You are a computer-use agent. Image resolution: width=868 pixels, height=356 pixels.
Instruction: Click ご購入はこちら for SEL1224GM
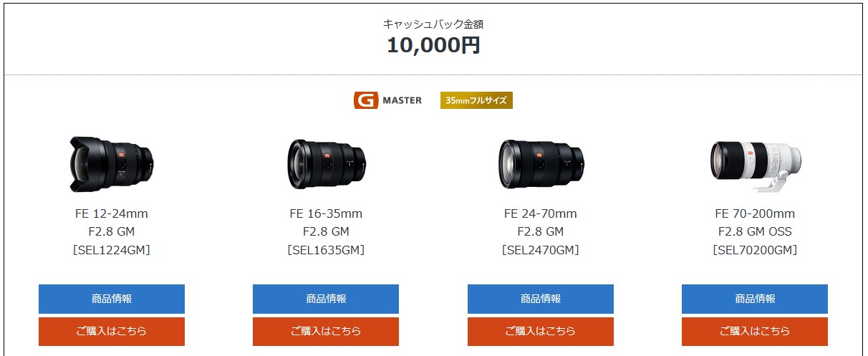coord(112,331)
